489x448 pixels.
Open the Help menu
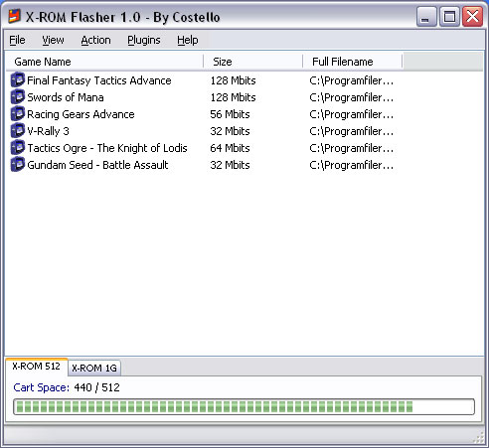(188, 40)
